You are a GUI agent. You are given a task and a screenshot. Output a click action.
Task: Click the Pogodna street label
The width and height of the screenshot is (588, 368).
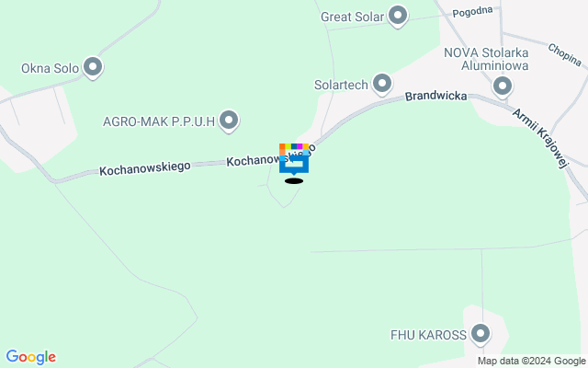click(x=472, y=12)
